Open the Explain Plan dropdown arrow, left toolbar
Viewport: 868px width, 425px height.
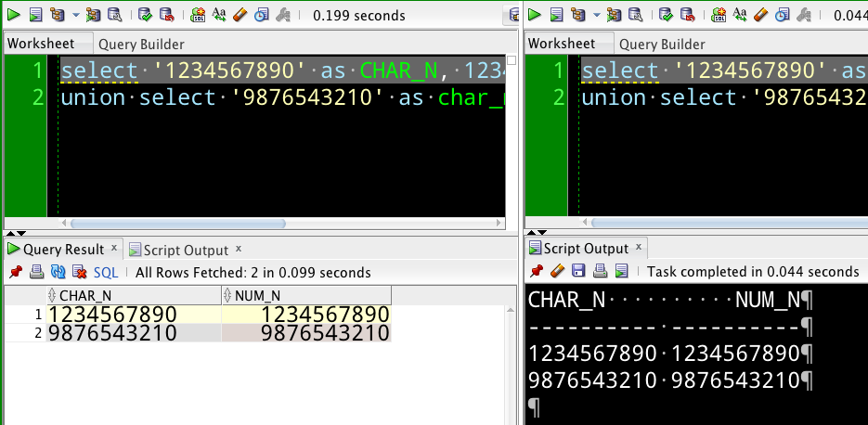point(76,15)
